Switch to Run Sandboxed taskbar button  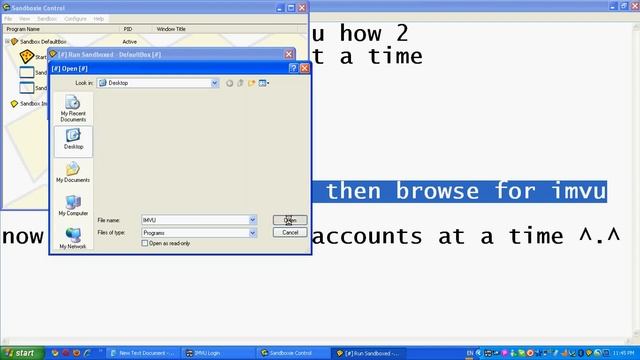[x=369, y=353]
